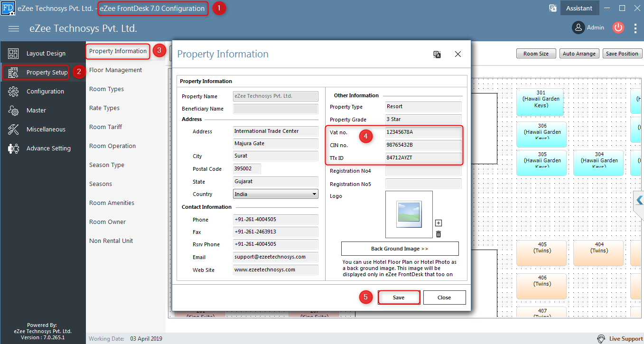Delete the logo using the trash icon
This screenshot has width=644, height=344.
tap(439, 234)
